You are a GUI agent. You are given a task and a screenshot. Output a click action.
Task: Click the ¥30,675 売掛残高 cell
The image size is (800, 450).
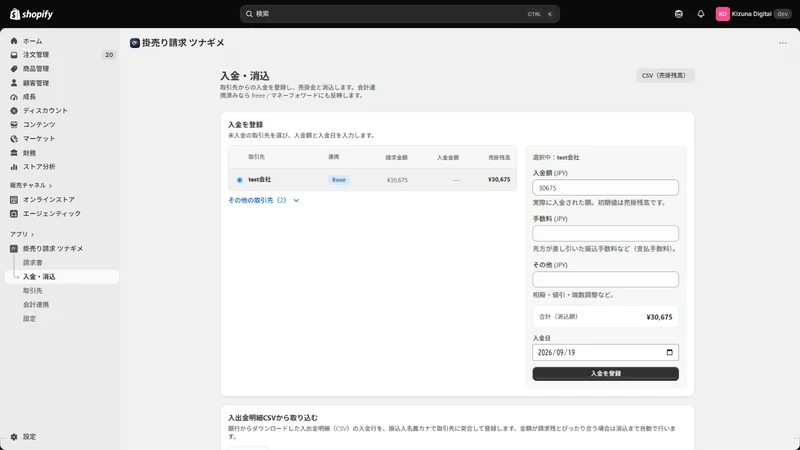click(x=499, y=180)
